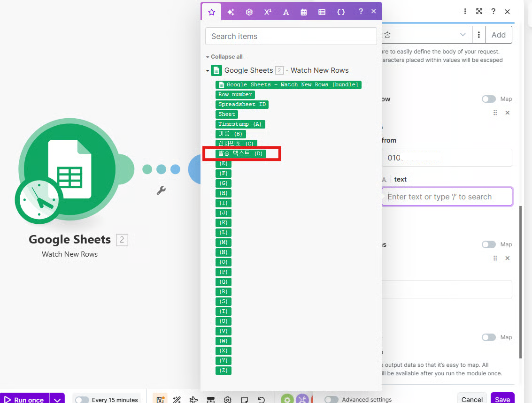The width and height of the screenshot is (532, 403).
Task: Select the general functions gear icon in mapping panel
Action: pyautogui.click(x=249, y=12)
